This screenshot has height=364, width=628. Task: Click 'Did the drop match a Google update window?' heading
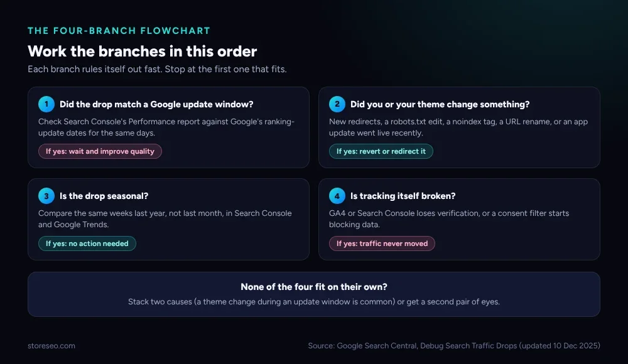[x=156, y=104]
